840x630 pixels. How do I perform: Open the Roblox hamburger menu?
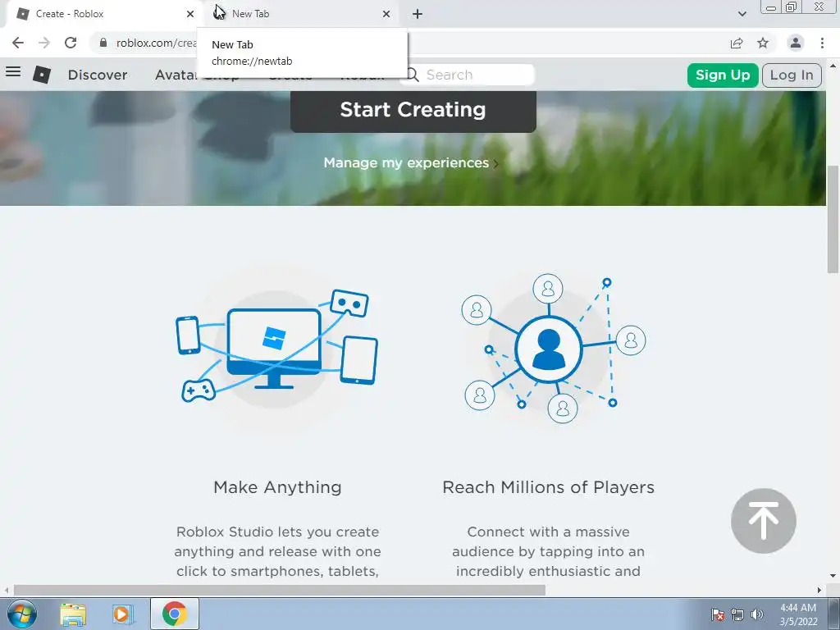13,72
